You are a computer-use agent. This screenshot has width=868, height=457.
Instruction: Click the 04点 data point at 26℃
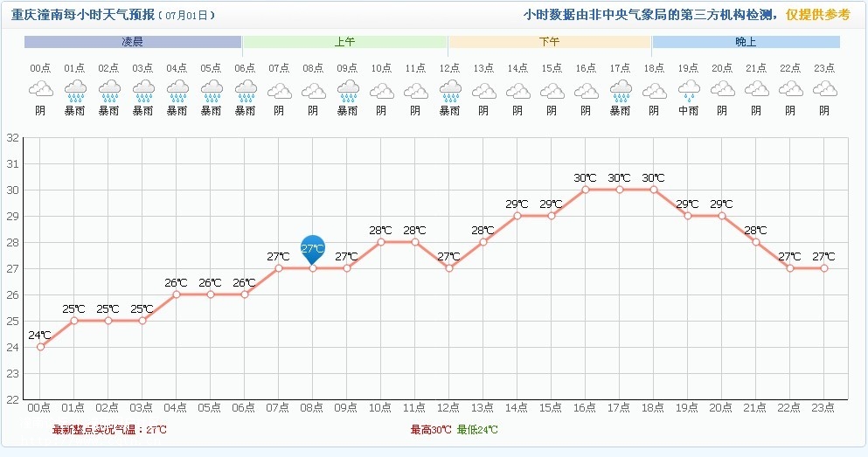(177, 294)
